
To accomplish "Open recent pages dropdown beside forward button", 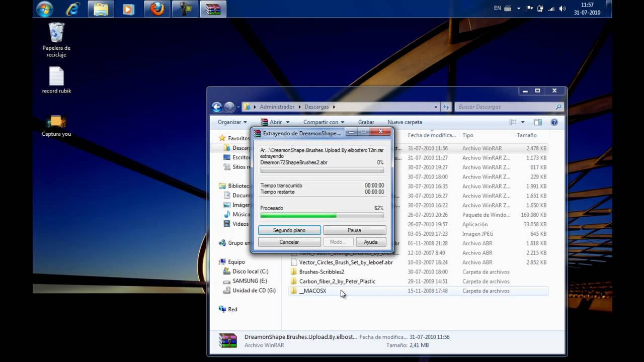I will point(238,107).
